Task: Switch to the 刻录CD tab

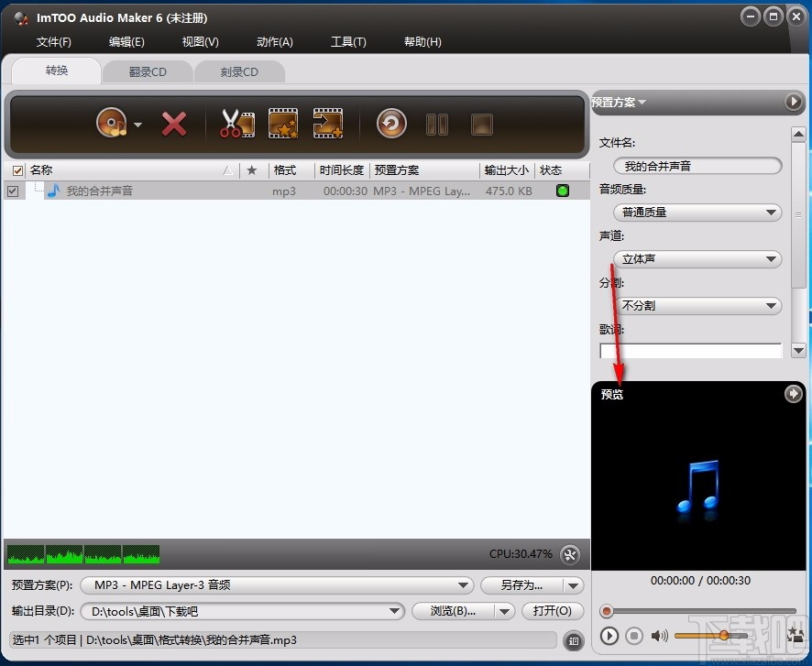Action: coord(240,71)
